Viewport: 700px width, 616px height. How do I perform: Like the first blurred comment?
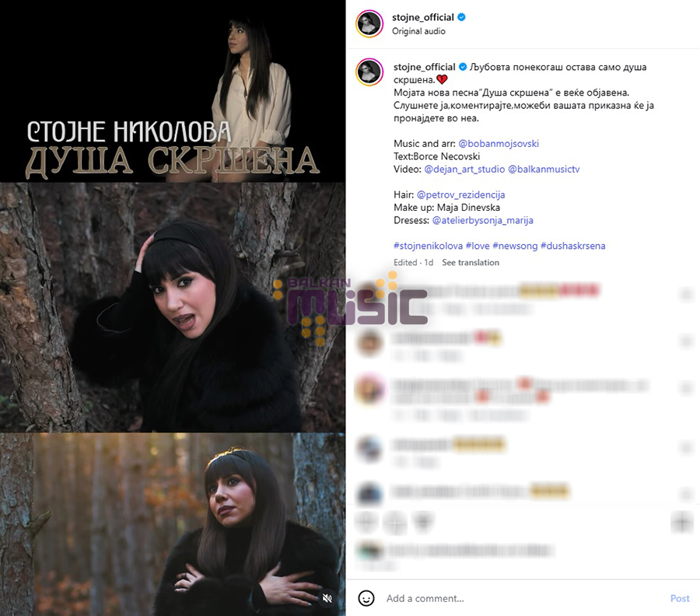(x=685, y=294)
